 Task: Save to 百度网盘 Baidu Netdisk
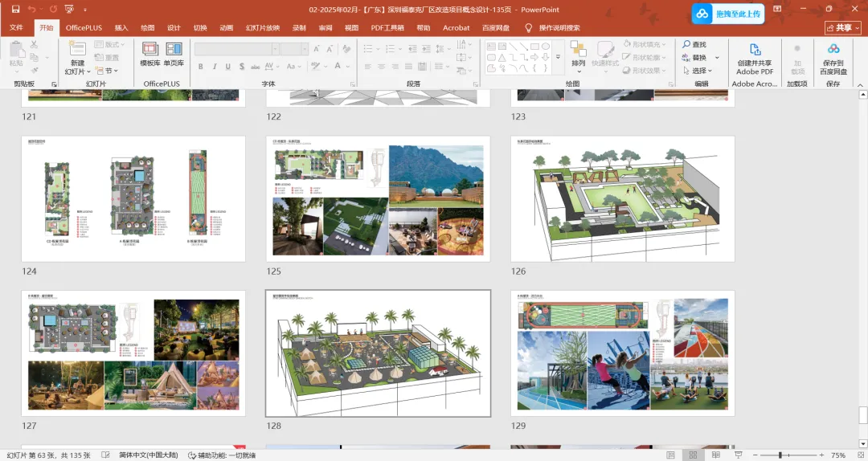pyautogui.click(x=833, y=59)
